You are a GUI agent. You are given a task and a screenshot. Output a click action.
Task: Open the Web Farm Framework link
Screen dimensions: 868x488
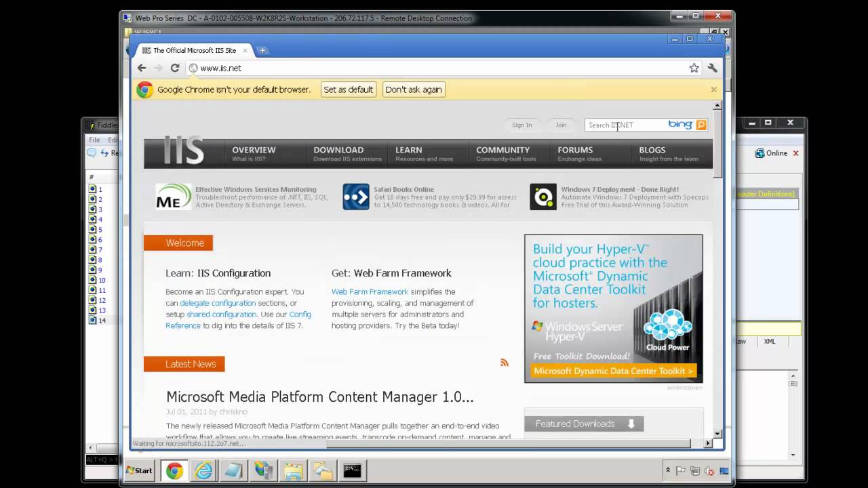[370, 292]
